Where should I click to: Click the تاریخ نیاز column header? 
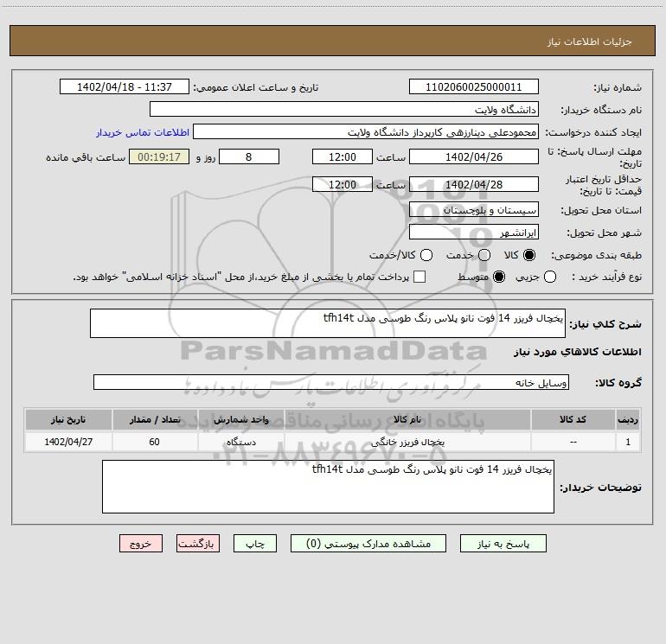[68, 419]
